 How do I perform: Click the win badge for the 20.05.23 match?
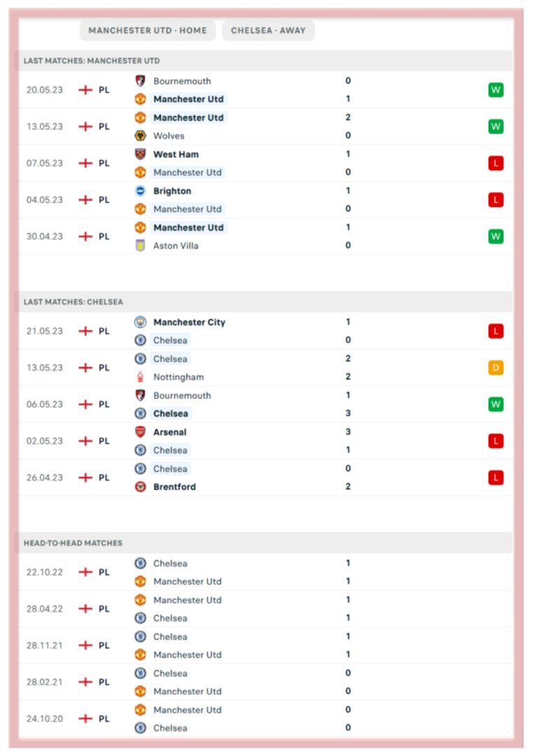tap(496, 90)
